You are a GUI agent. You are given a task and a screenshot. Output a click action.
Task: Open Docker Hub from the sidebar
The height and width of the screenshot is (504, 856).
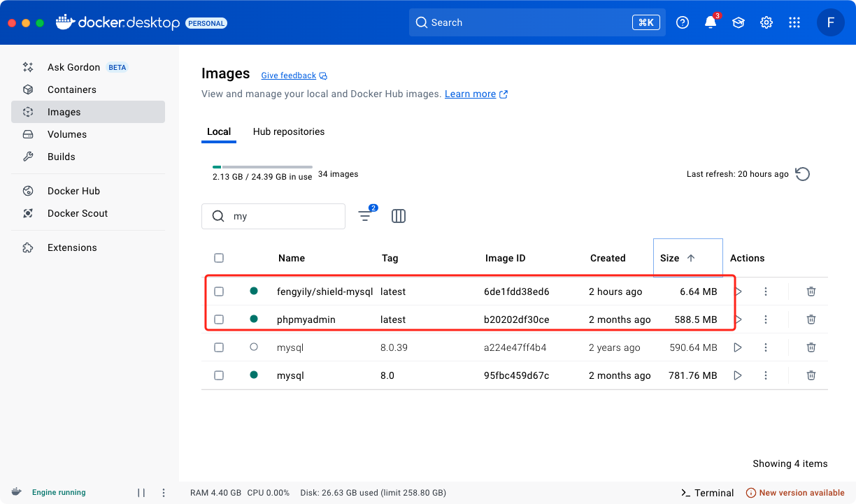(87, 191)
